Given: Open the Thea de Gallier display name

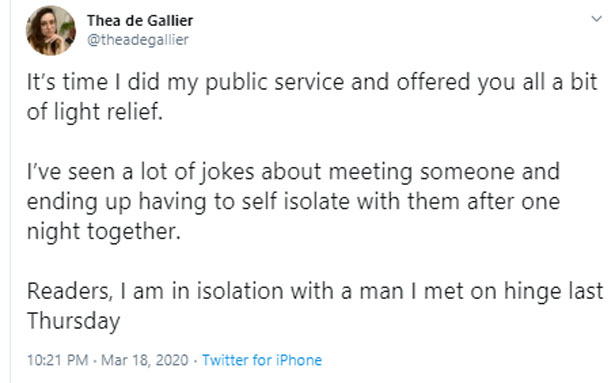Looking at the screenshot, I should tap(140, 20).
